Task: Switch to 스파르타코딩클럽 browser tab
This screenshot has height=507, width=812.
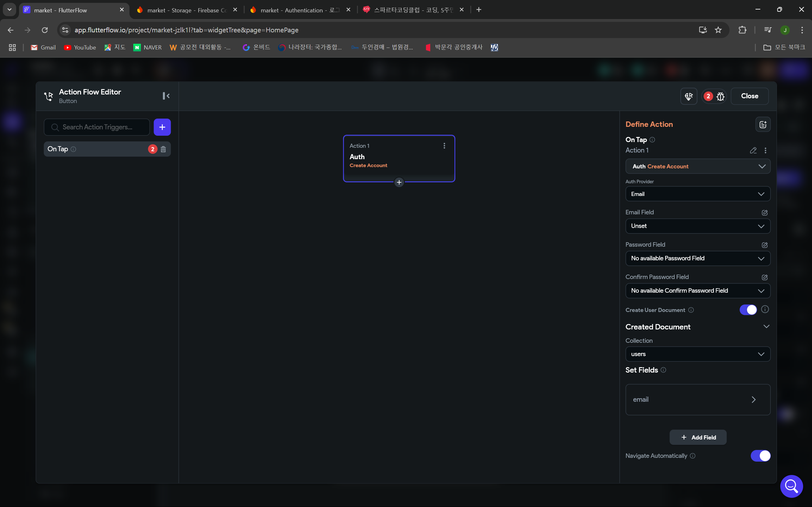Action: point(413,10)
